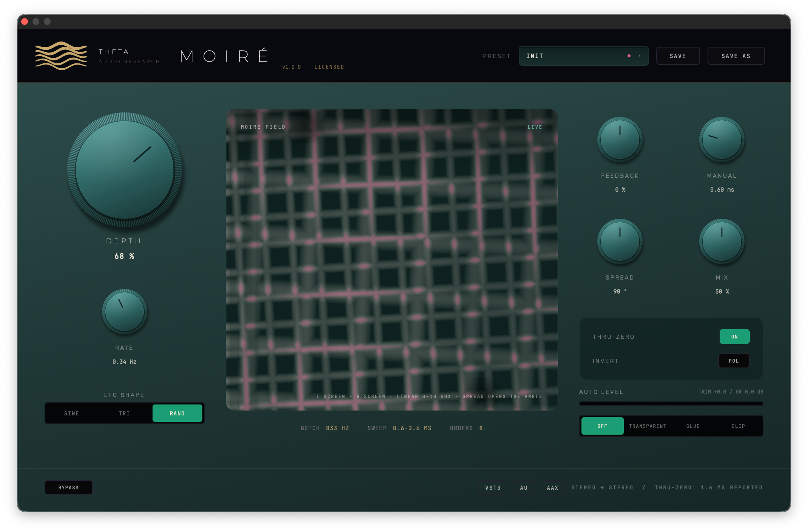This screenshot has height=532, width=808.
Task: Click the Orders 8 readout
Action: click(466, 428)
